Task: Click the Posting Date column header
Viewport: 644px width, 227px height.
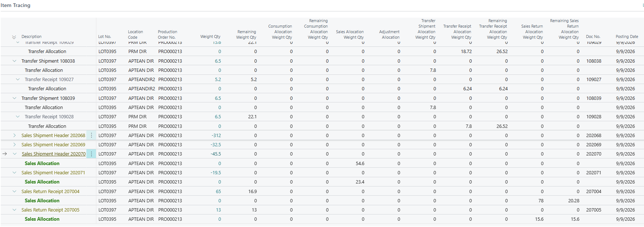Action: click(x=627, y=36)
